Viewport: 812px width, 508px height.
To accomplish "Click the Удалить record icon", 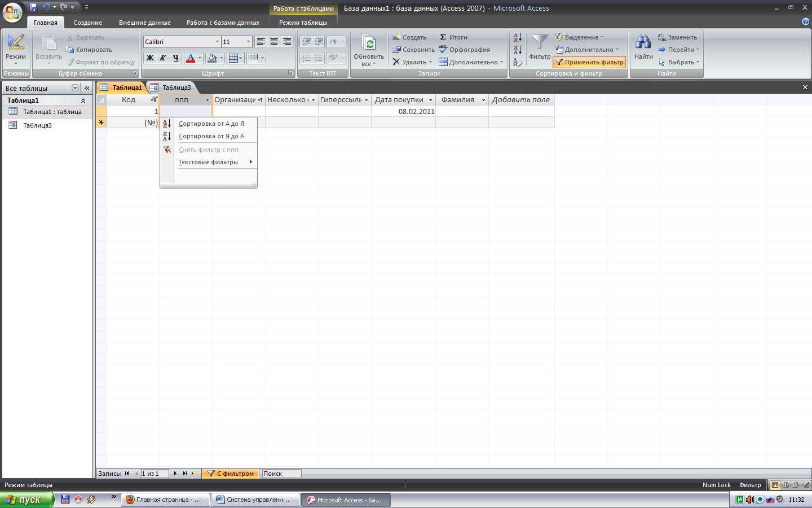I will (x=396, y=62).
